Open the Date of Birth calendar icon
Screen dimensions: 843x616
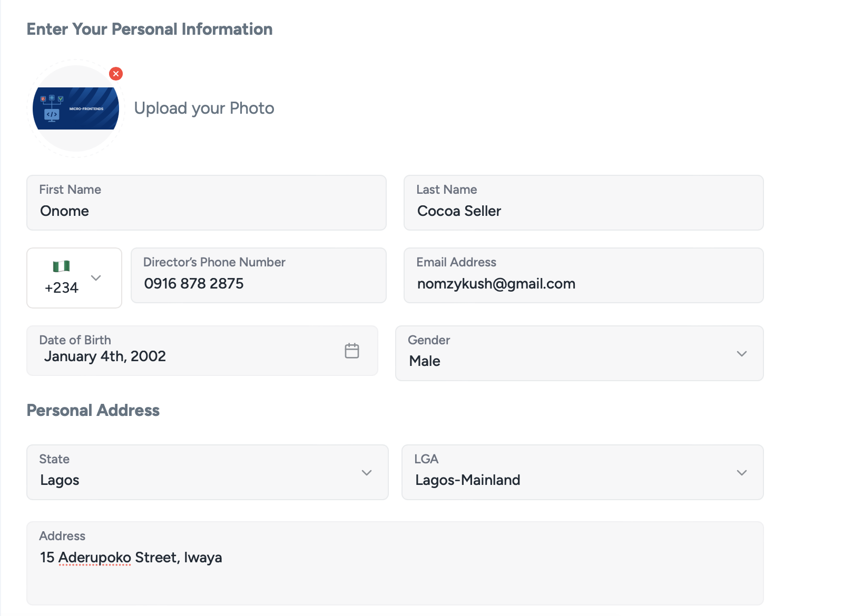(351, 351)
